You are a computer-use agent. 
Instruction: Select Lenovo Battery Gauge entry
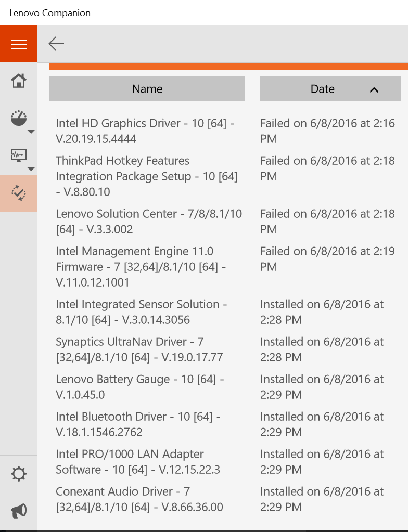(139, 387)
